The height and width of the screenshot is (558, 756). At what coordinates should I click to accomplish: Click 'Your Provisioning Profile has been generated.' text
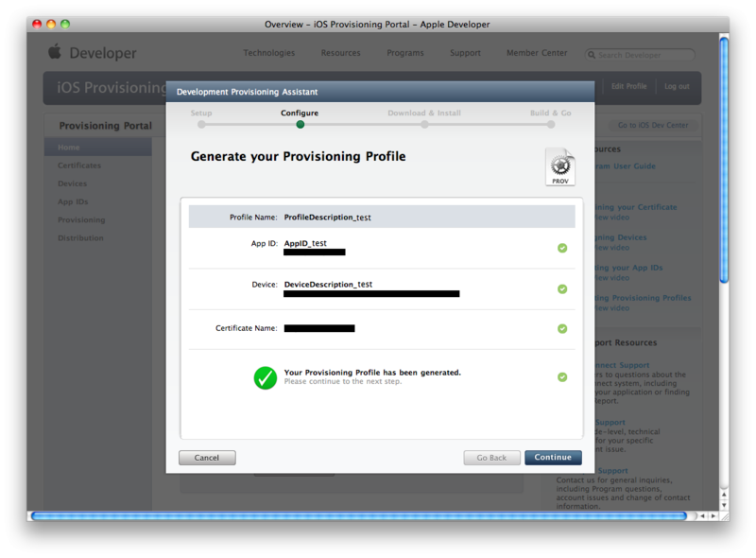372,373
